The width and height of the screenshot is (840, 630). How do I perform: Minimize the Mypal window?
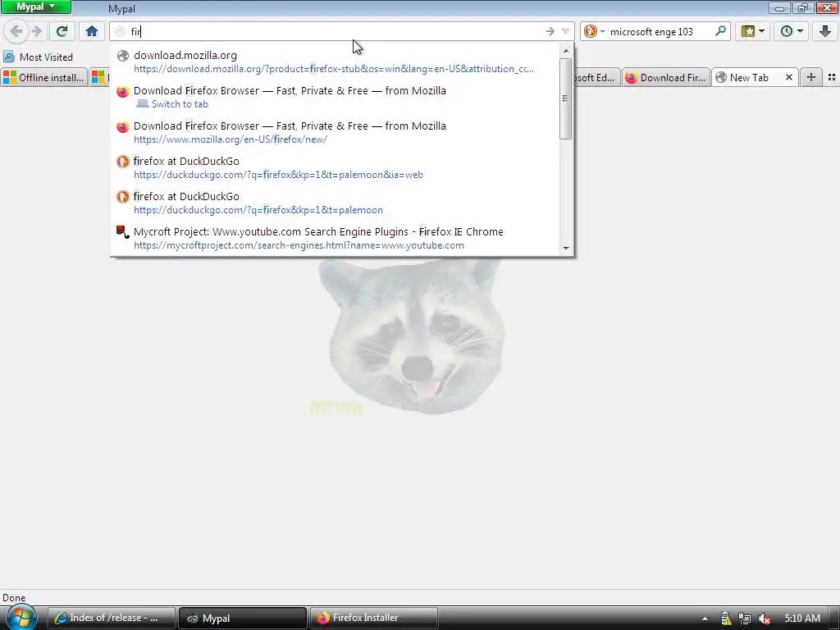point(780,7)
